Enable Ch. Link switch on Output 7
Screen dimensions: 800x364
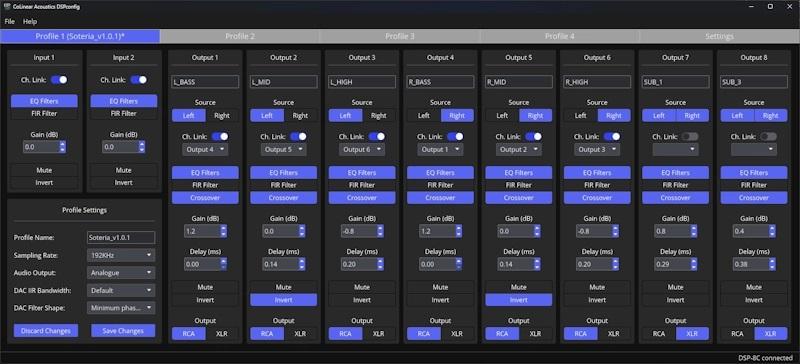tap(690, 137)
